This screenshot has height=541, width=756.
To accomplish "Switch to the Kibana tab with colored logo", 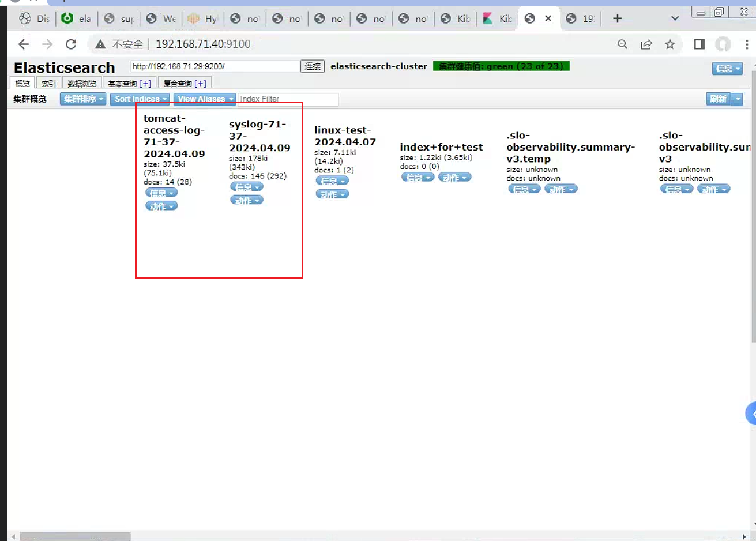I will [498, 18].
